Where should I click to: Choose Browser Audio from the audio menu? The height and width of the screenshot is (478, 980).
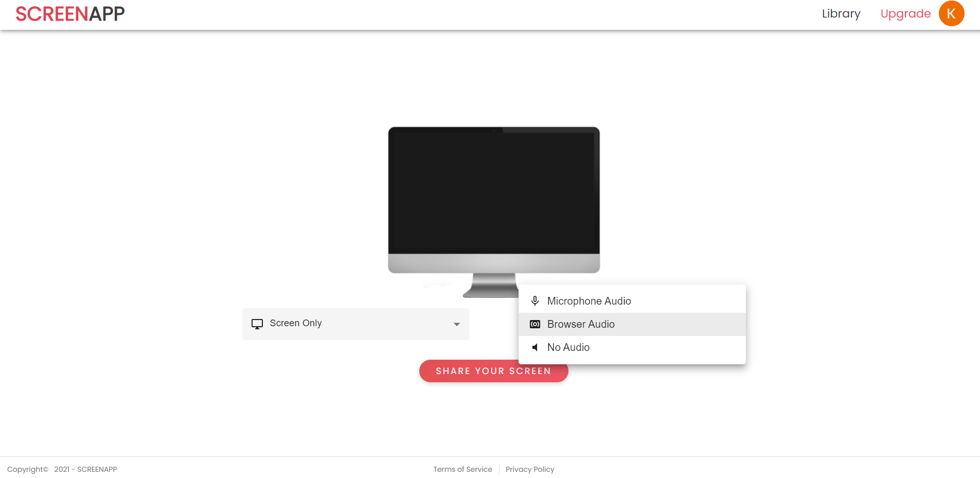point(581,324)
